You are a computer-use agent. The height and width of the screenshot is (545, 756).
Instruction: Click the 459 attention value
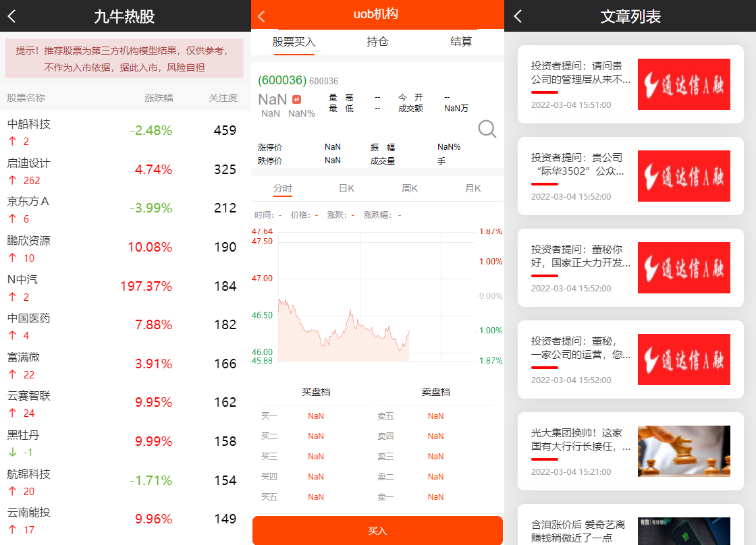point(225,131)
